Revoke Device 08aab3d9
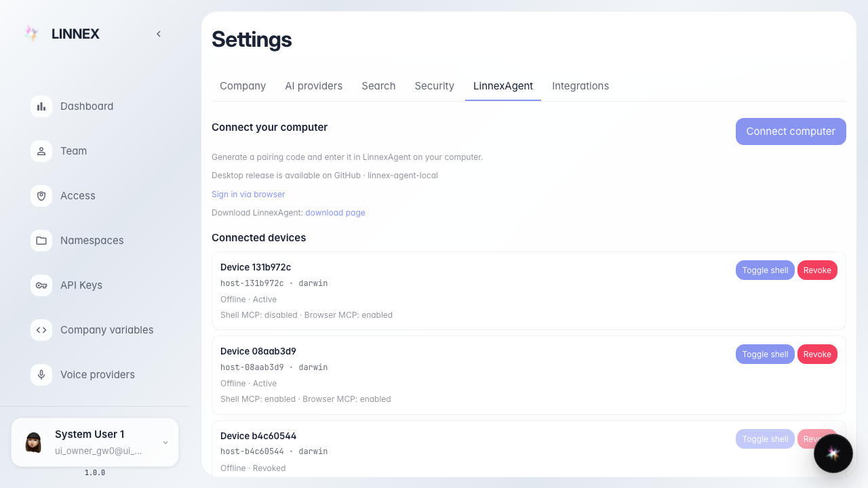This screenshot has height=488, width=868. [x=817, y=354]
